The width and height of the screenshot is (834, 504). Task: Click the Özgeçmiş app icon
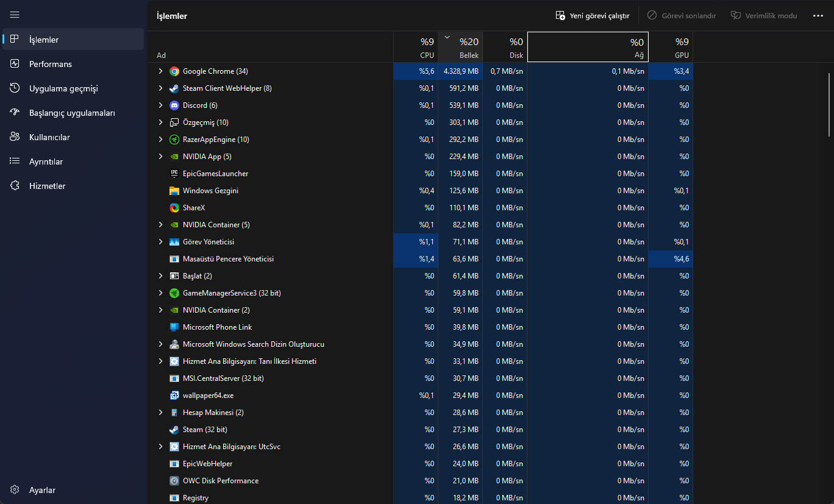[x=174, y=122]
